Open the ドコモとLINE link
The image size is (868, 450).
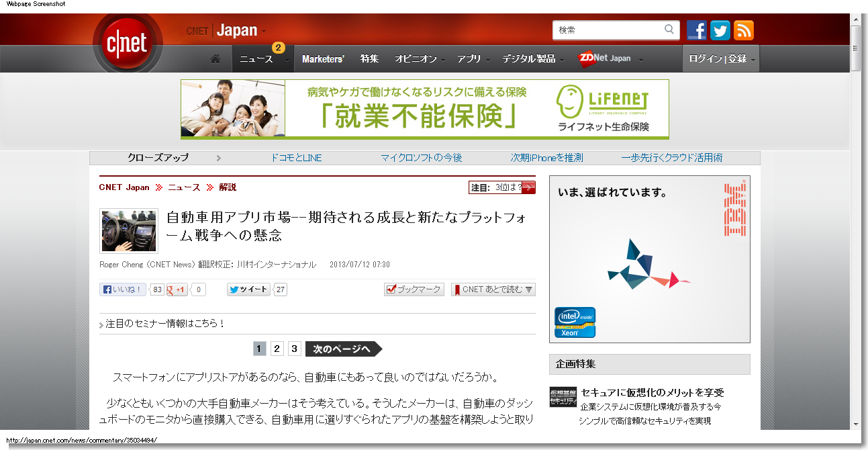tap(296, 158)
